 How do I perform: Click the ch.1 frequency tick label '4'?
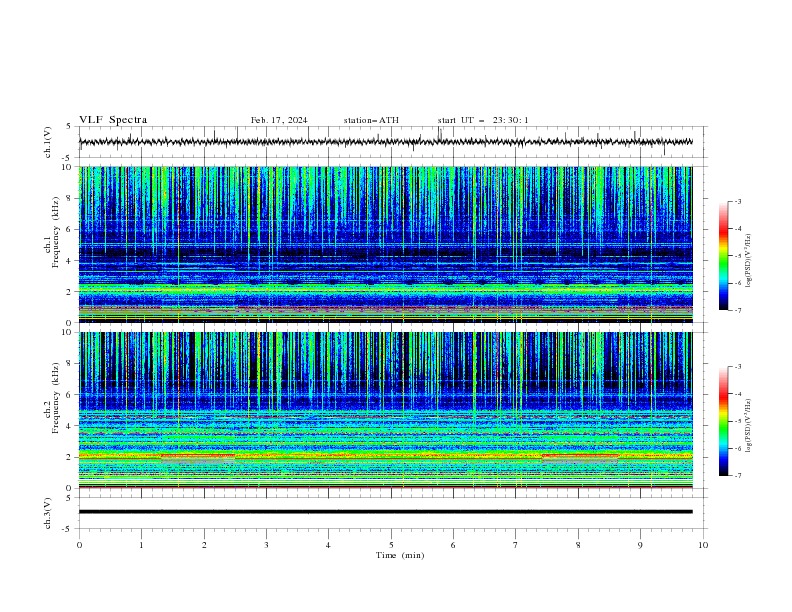click(69, 261)
